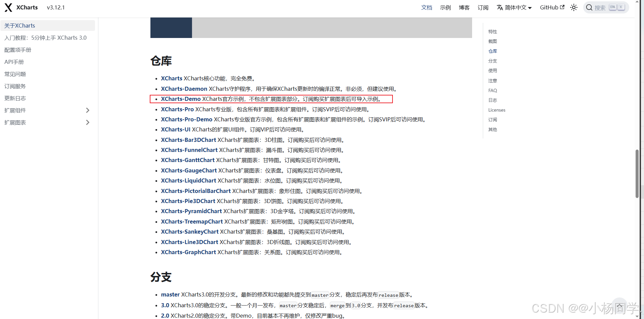Open the XCharts-Demo repository link
Viewport: 644px width, 319px height.
[181, 99]
